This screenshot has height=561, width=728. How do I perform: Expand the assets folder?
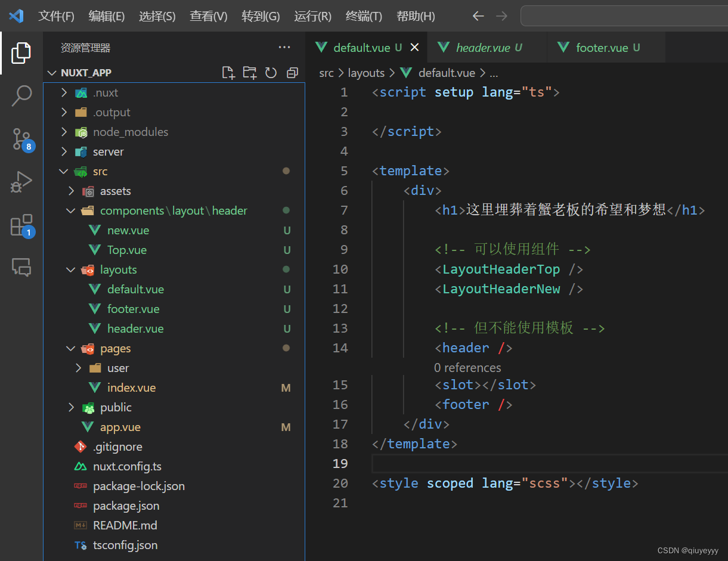coord(72,191)
